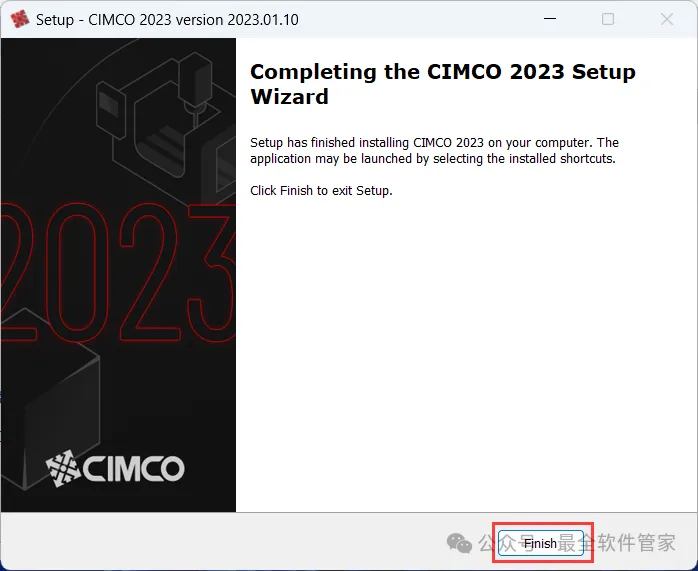Click the greyed-out maximize window button
This screenshot has height=571, width=698.
pyautogui.click(x=608, y=19)
